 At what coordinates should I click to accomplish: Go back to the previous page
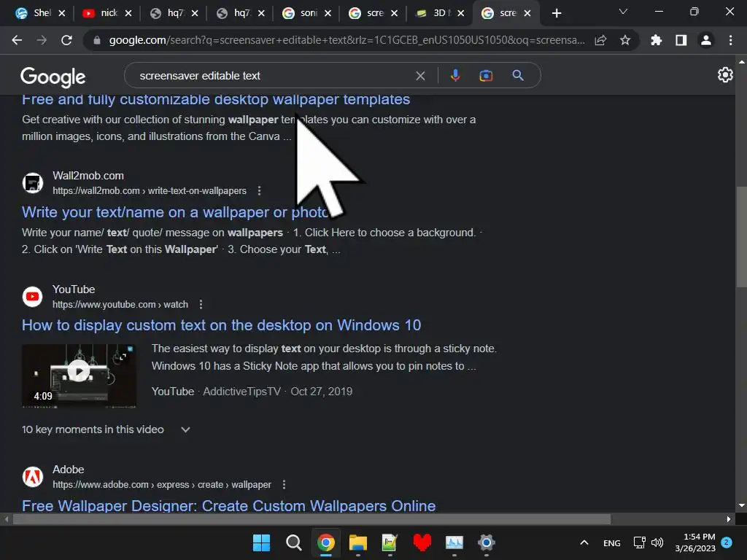(17, 41)
